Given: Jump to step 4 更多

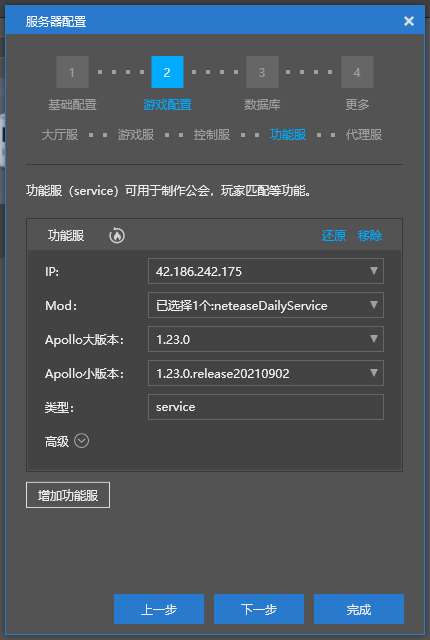Looking at the screenshot, I should [357, 72].
